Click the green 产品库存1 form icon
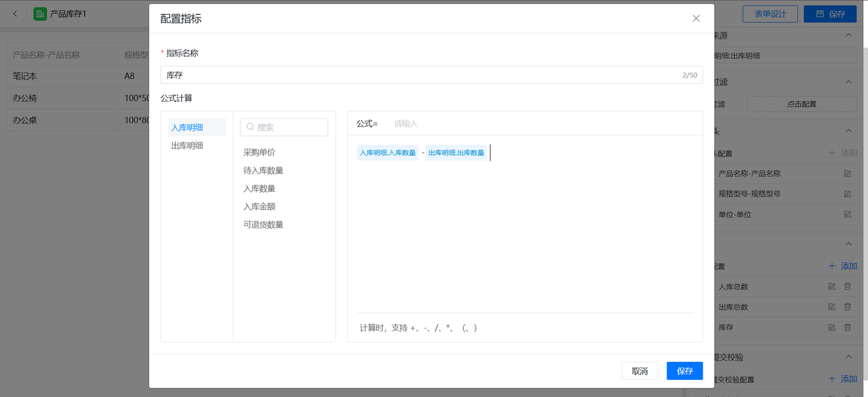The height and width of the screenshot is (397, 868). click(x=40, y=14)
